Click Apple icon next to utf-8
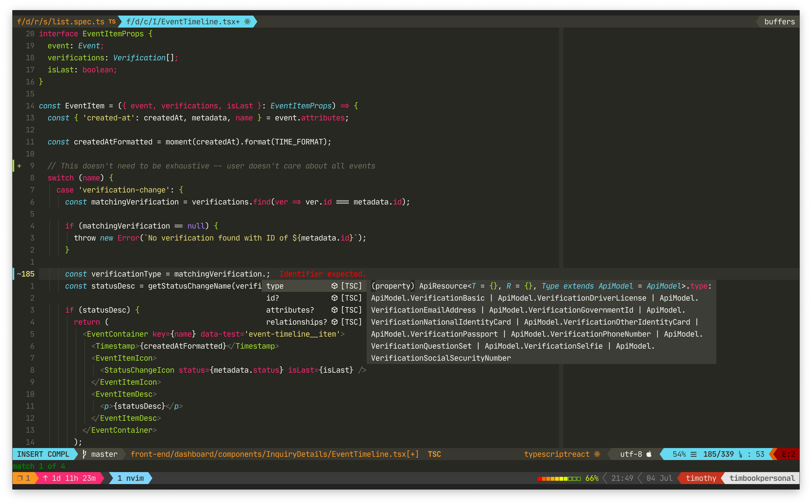 click(649, 454)
